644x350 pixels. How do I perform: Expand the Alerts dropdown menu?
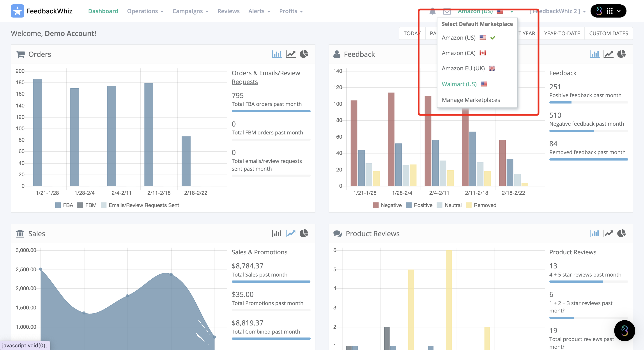[259, 11]
